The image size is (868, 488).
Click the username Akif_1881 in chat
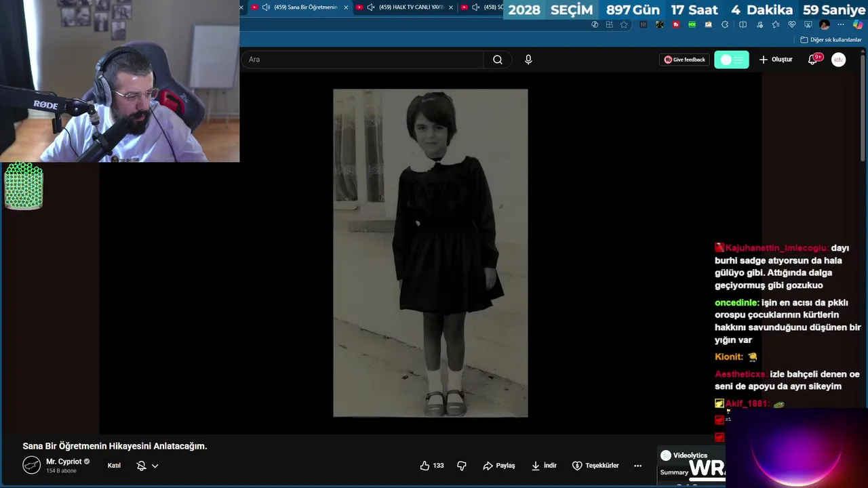747,404
